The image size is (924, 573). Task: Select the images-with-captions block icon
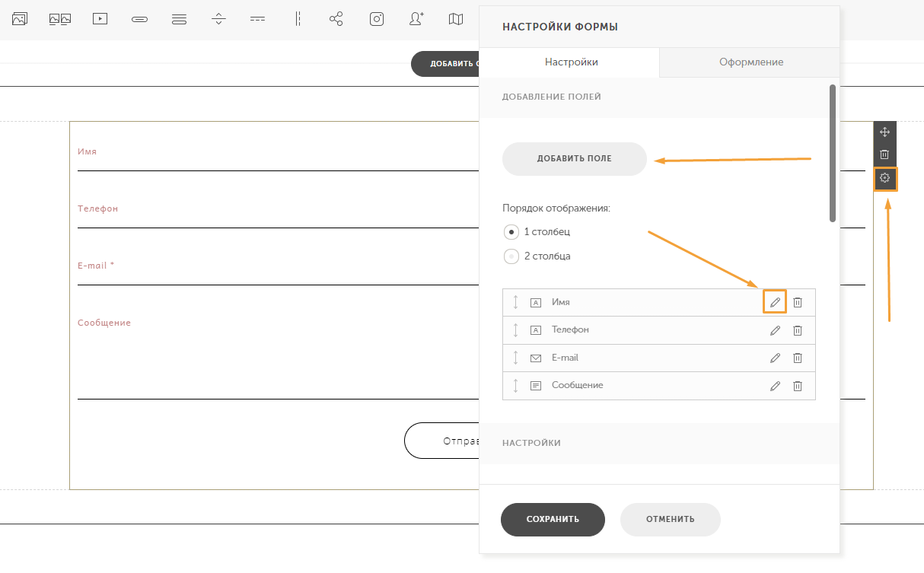pyautogui.click(x=60, y=19)
